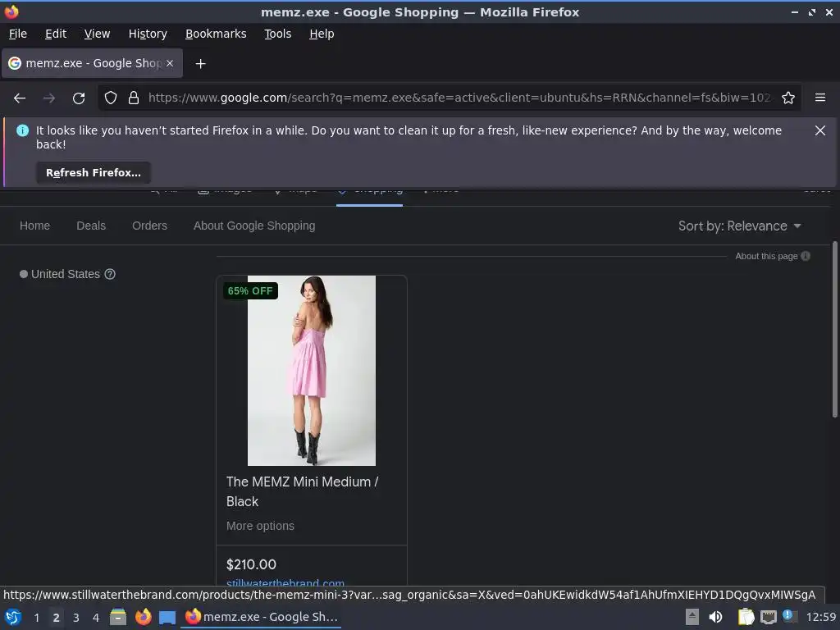Show desktop via blue taskbar icon
The height and width of the screenshot is (630, 840).
pos(167,617)
